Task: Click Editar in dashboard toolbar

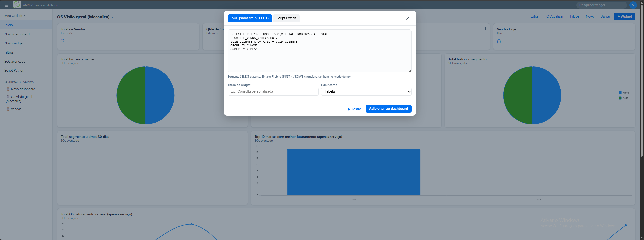Action: pyautogui.click(x=535, y=16)
